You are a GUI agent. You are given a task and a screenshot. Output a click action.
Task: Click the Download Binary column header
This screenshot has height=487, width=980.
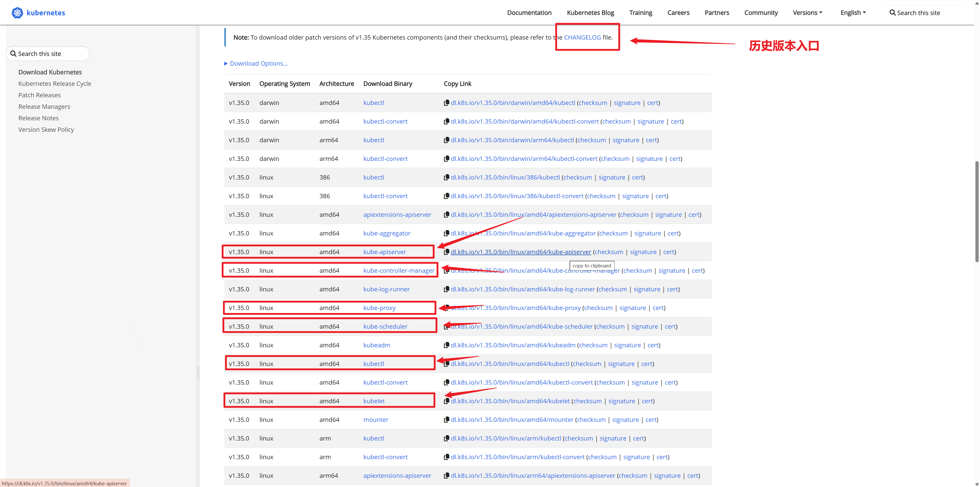coord(388,84)
